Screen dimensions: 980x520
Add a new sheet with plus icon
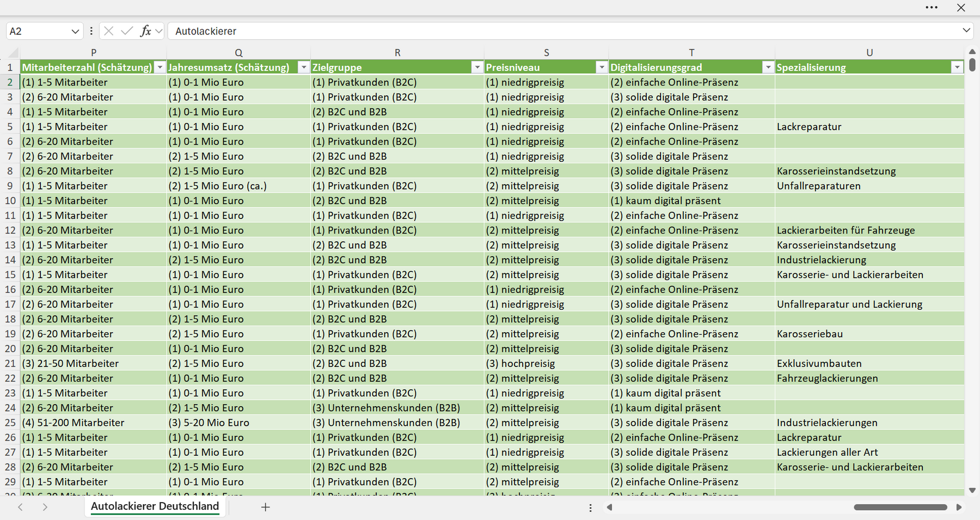point(265,507)
